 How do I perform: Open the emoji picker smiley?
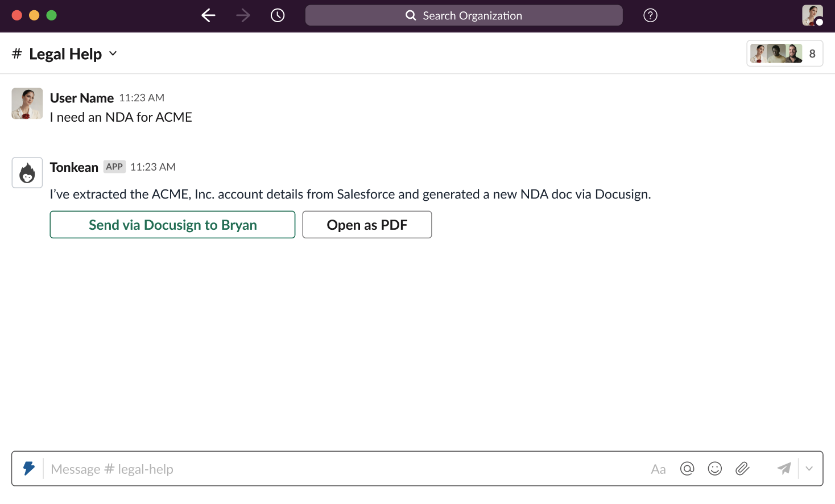715,469
